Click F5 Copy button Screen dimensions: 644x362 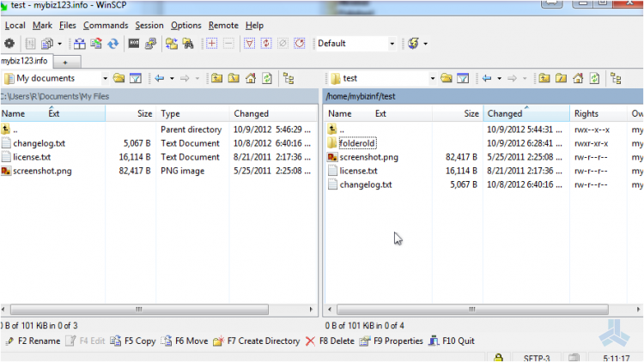point(133,341)
